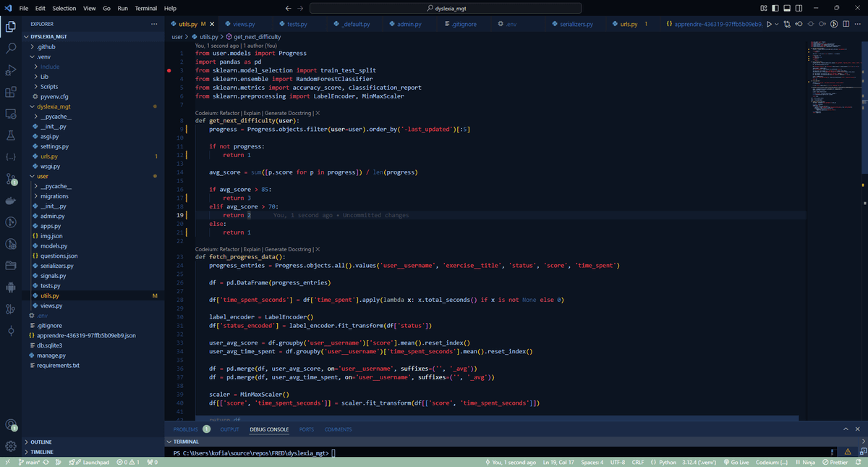Open the Remote Explorer view
Screen dimensions: 868x467
(11, 114)
